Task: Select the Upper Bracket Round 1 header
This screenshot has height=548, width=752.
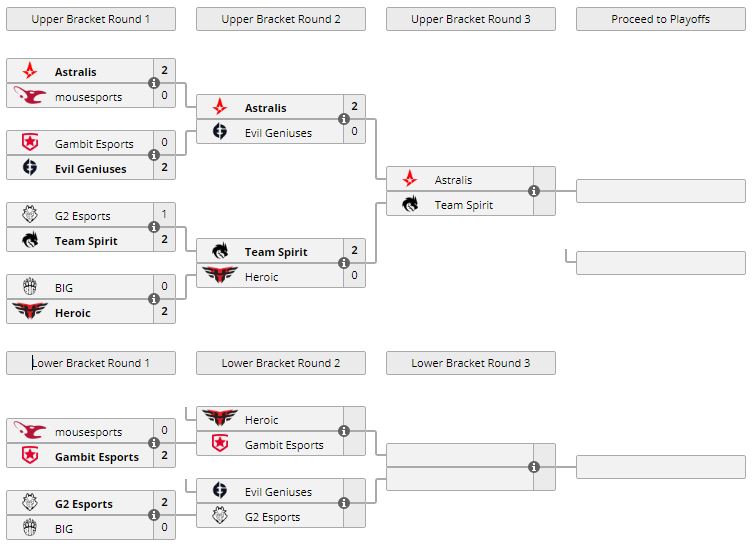Action: tap(91, 19)
